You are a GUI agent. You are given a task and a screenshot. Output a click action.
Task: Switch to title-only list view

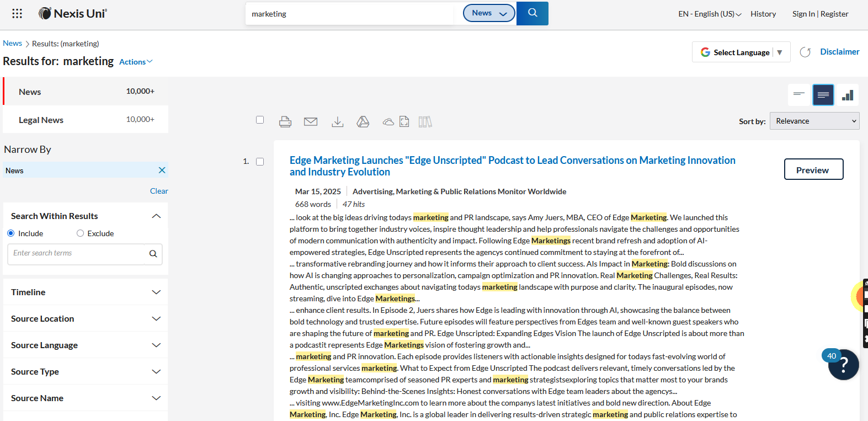pos(798,95)
